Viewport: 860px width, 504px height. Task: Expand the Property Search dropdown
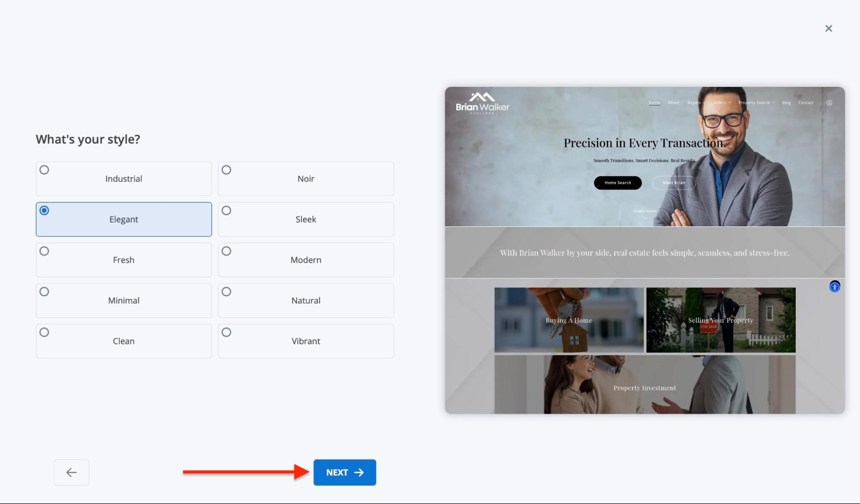755,103
